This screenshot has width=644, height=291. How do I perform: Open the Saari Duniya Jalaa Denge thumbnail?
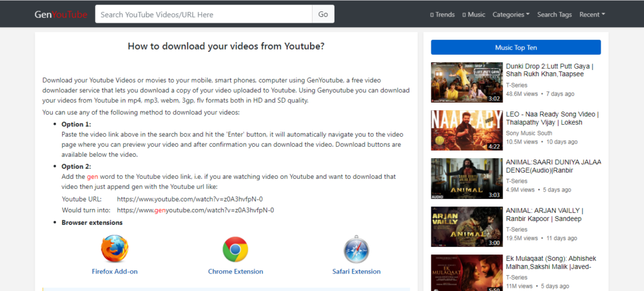467,178
